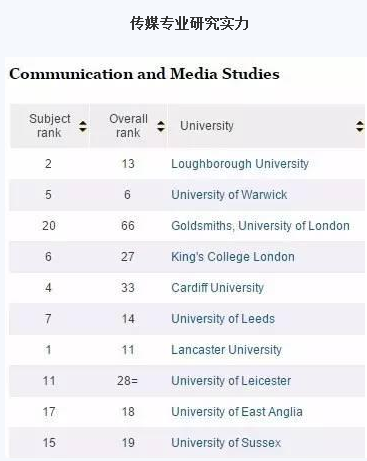Sort University column using arrow icon

[360, 126]
